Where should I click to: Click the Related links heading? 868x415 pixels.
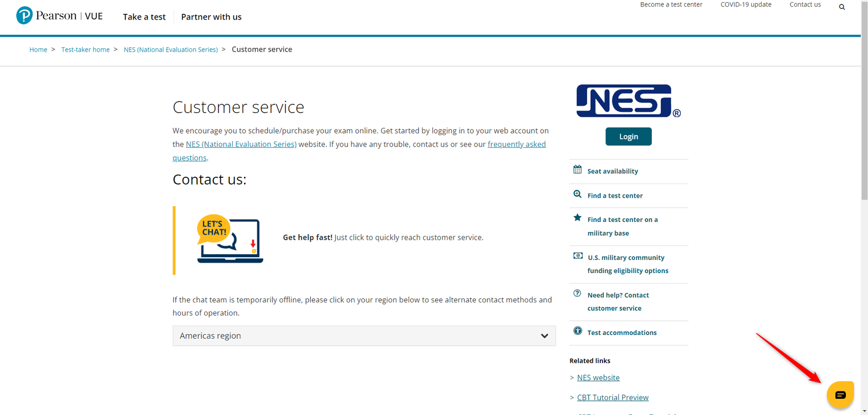[x=590, y=361]
